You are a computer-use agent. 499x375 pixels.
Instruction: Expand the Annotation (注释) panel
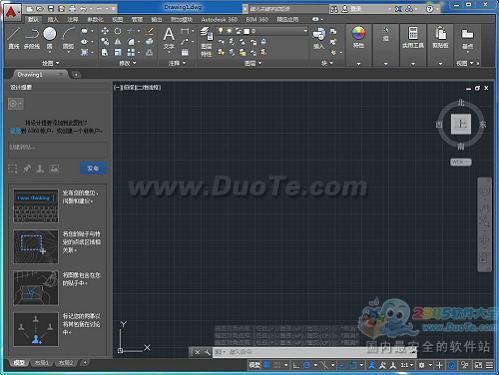[177, 63]
